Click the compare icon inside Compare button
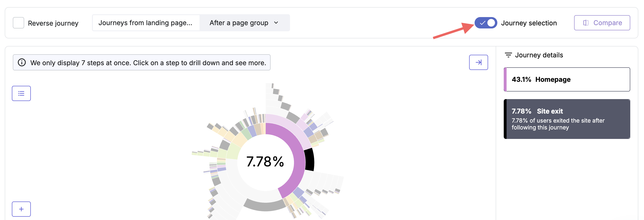This screenshot has width=644, height=220. pyautogui.click(x=586, y=23)
